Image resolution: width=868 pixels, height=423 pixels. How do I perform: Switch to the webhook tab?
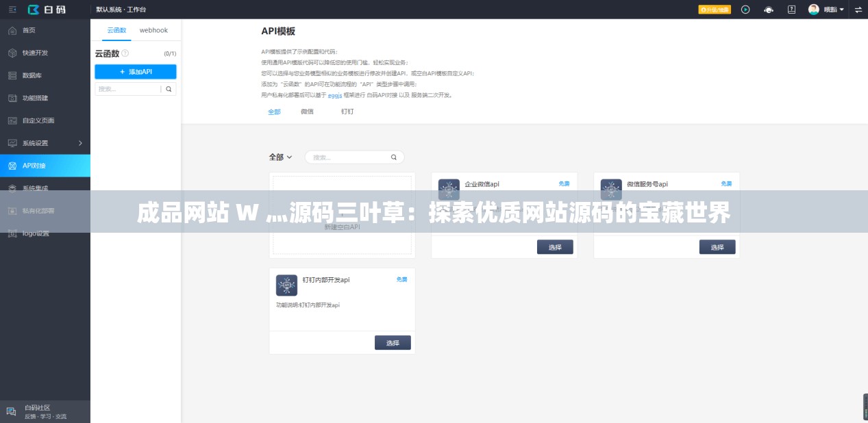point(153,30)
